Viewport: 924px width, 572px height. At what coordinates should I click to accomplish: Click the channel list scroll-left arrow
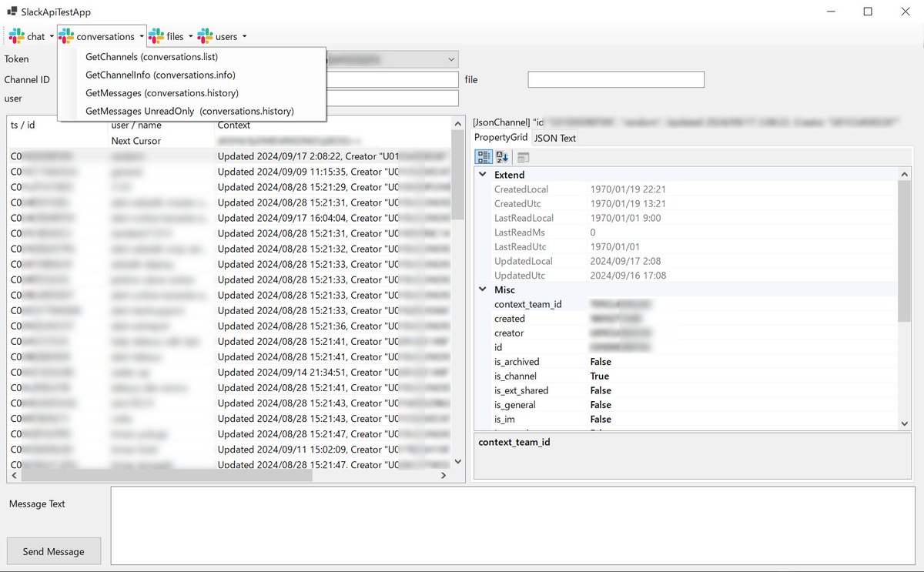[14, 476]
